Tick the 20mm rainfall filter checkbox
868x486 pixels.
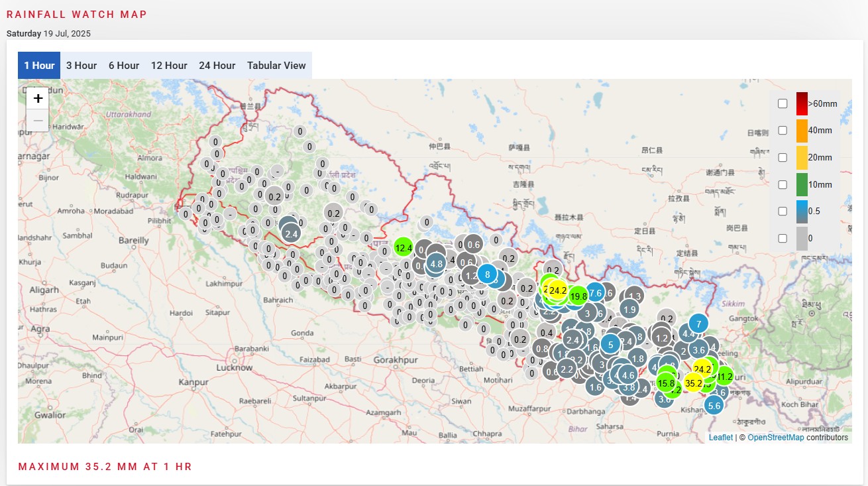click(783, 158)
